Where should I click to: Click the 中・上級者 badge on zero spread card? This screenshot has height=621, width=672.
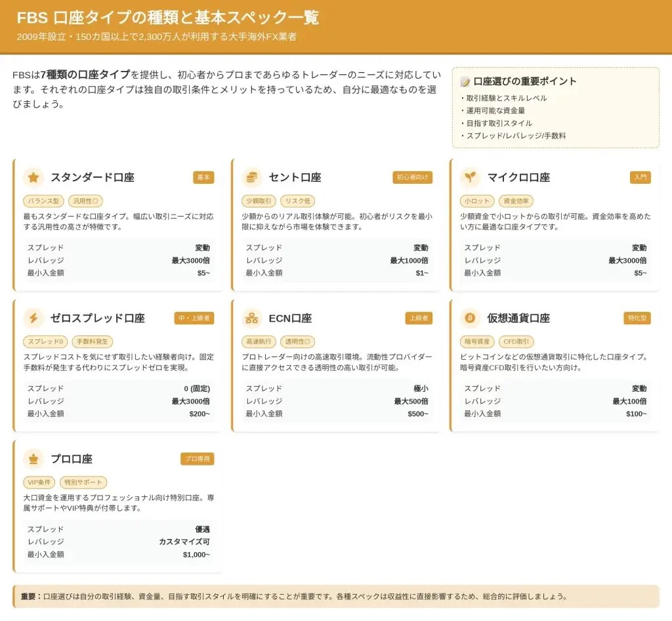tap(194, 318)
